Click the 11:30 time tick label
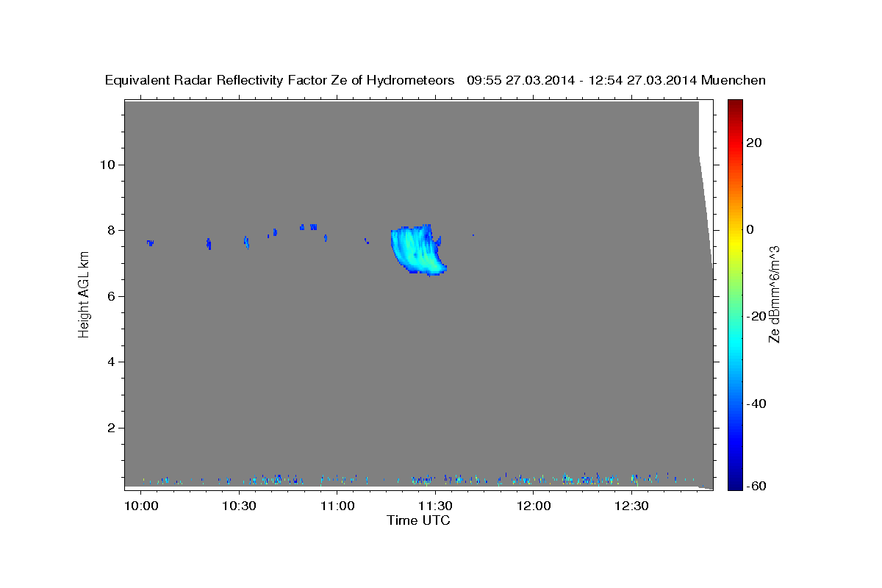Screen dimensions: 882x588 435,506
